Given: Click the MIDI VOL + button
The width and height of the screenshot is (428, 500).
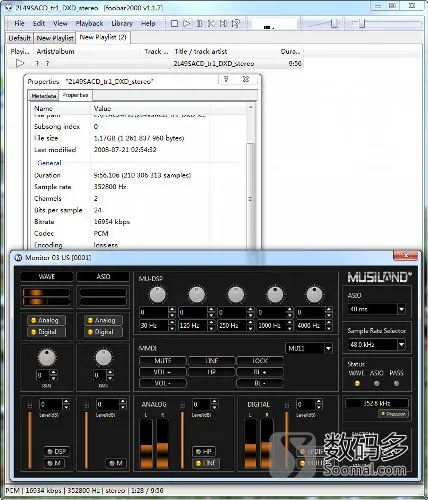Looking at the screenshot, I should (x=163, y=372).
